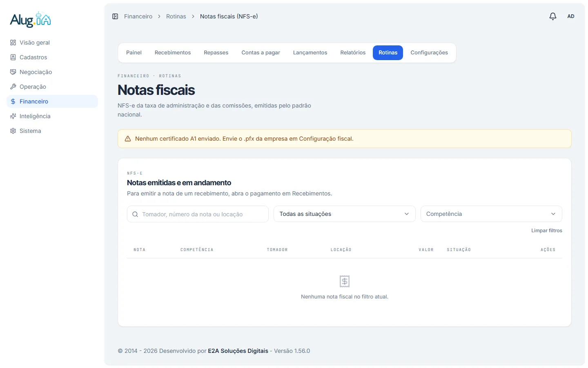Image resolution: width=588 pixels, height=368 pixels.
Task: Click the Visão geral grid icon
Action: (x=13, y=43)
